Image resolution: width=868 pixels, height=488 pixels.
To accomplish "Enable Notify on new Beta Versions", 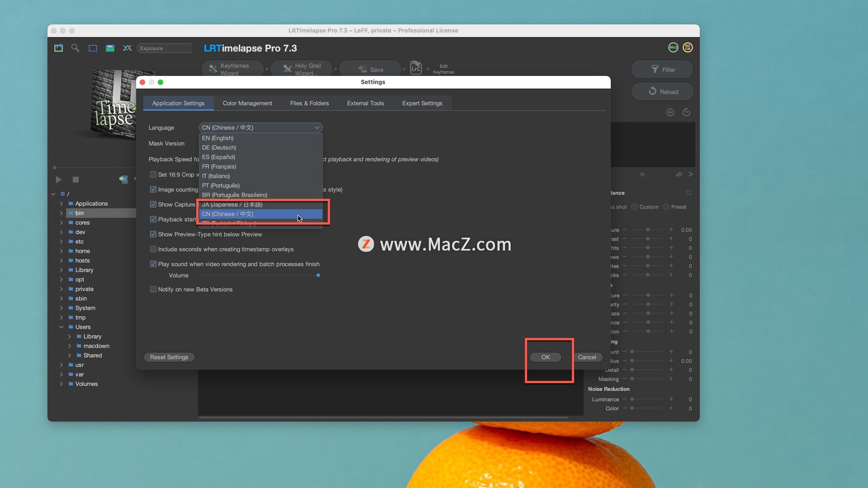I will 153,289.
